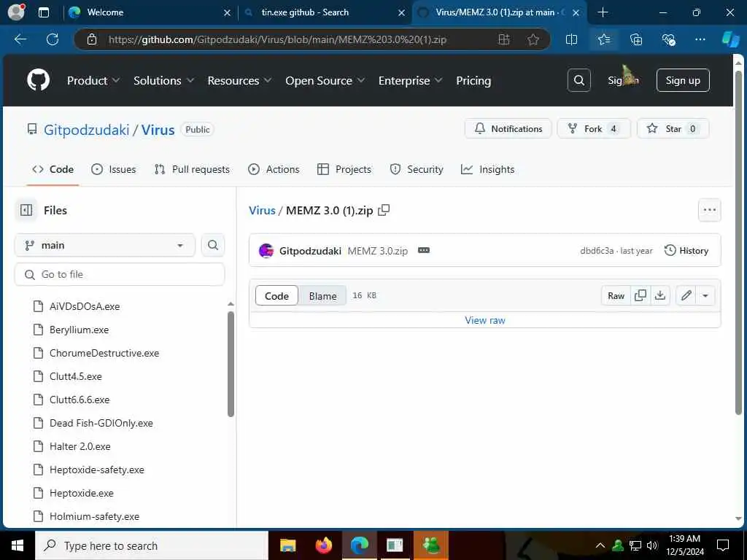The image size is (747, 560).
Task: Open Browser essentials heart icon
Action: tap(668, 39)
